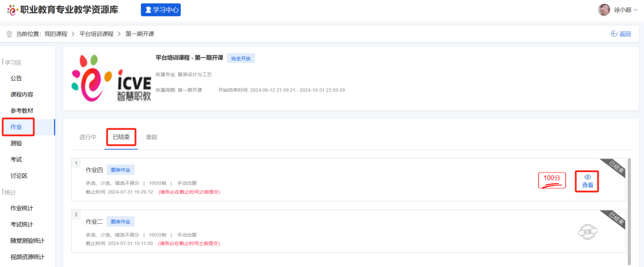Click 所属专业: 服装设计与工艺 text
This screenshot has height=267, width=644.
[183, 75]
